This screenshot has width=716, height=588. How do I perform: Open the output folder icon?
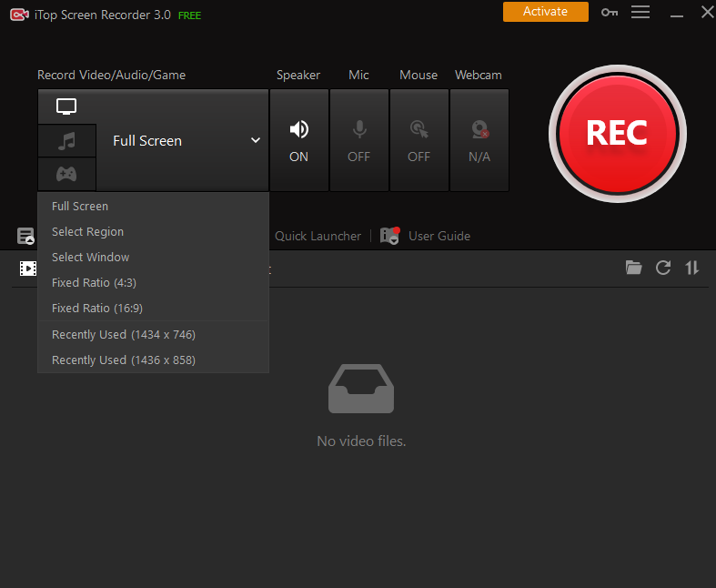(x=634, y=268)
